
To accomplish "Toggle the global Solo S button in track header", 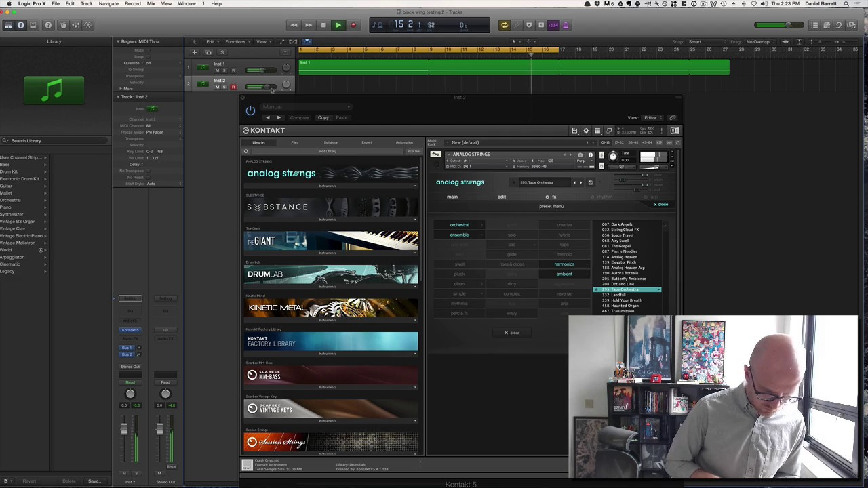I will tap(222, 52).
